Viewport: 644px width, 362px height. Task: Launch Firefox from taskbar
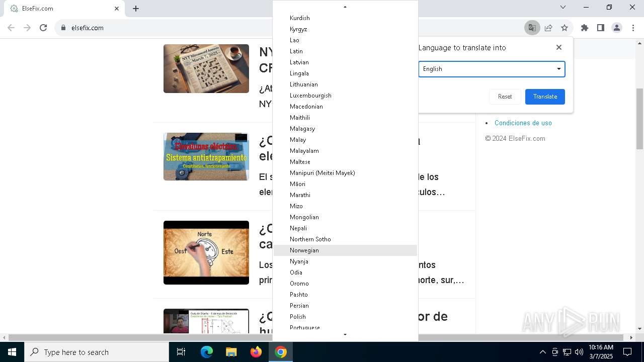256,352
